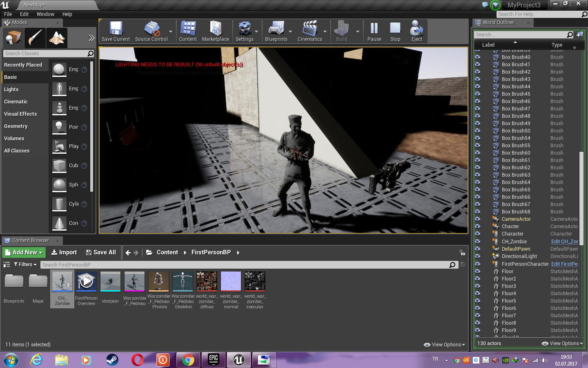Select the Landscape mode icon
588x368 pixels.
pyautogui.click(x=57, y=38)
